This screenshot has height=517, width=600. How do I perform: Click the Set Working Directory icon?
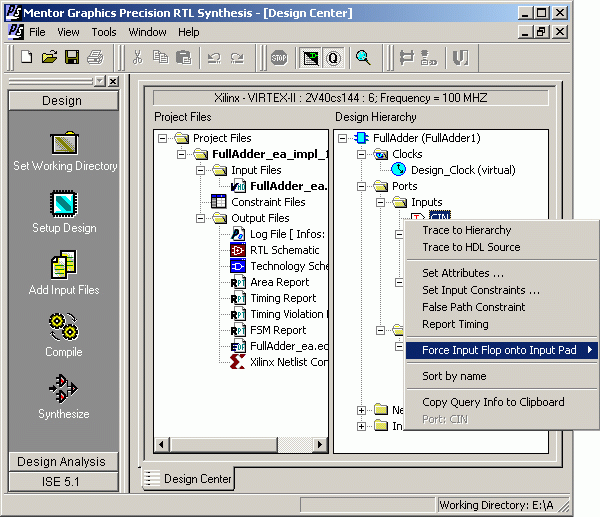[x=65, y=143]
